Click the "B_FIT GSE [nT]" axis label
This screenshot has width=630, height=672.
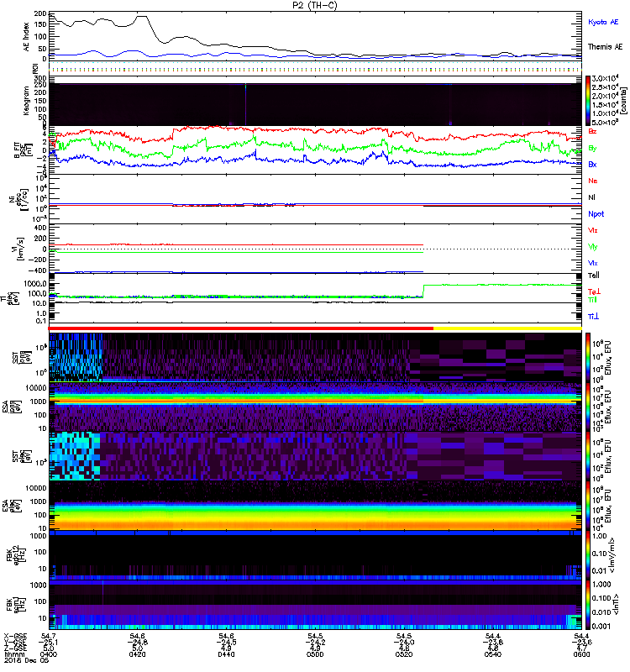(24, 150)
